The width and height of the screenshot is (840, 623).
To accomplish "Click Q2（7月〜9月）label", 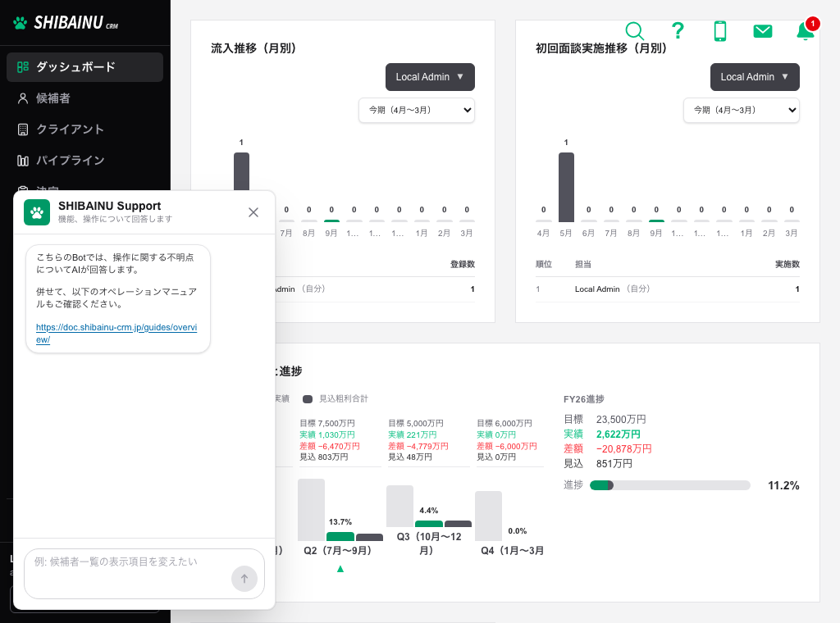I will (x=337, y=550).
